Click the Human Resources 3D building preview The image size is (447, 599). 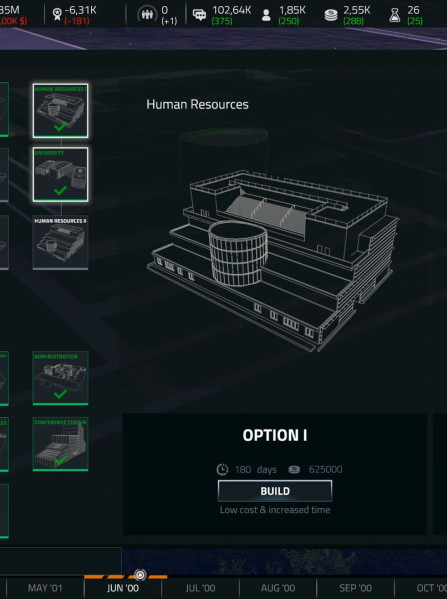tap(273, 260)
